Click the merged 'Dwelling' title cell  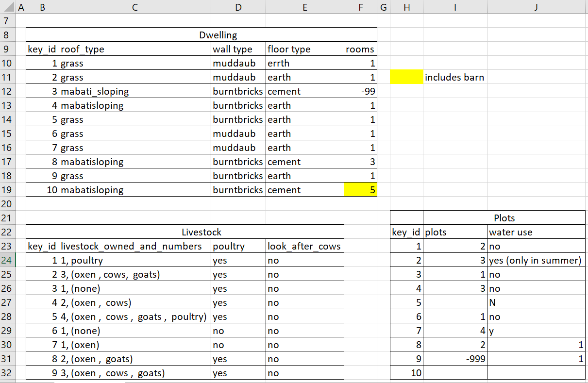[x=218, y=35]
